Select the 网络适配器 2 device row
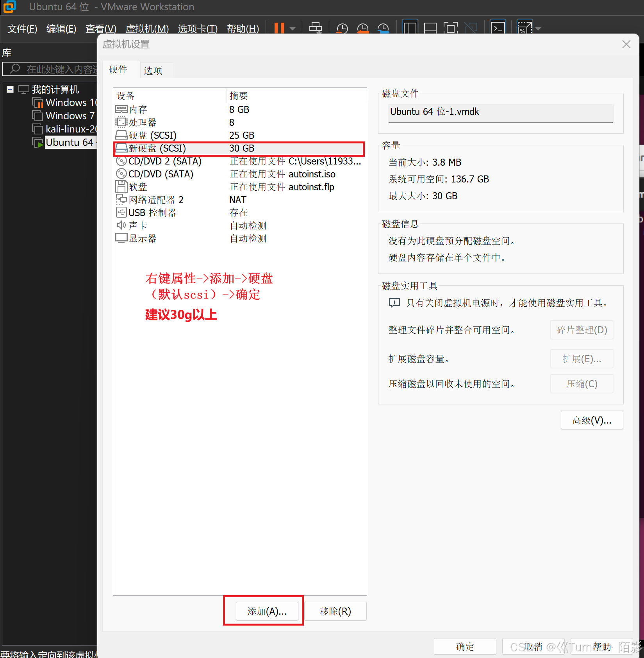Viewport: 644px width, 658px height. [239, 200]
